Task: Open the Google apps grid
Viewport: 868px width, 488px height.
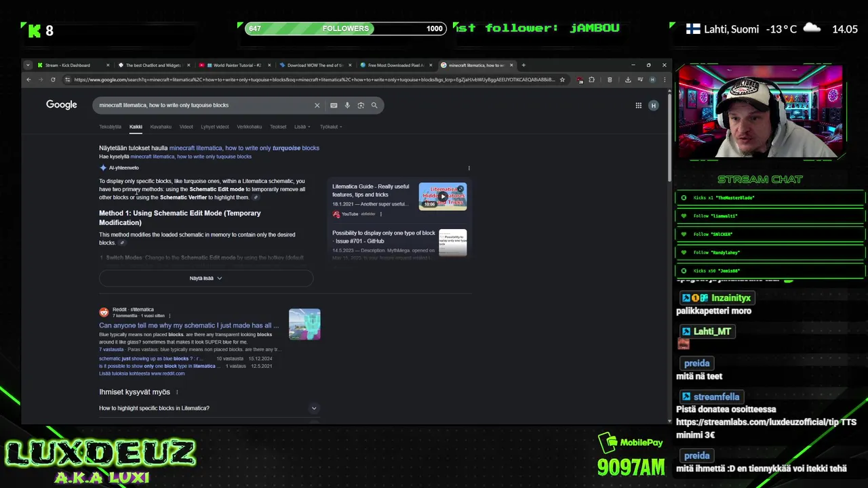Action: point(638,105)
